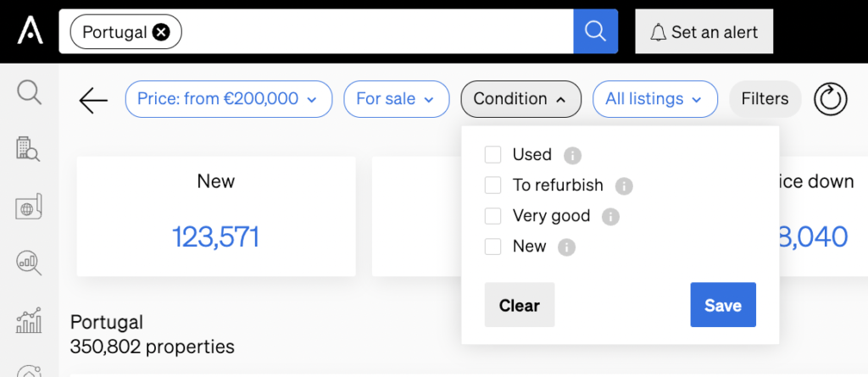Viewport: 868px width, 377px height.
Task: Open the chart analysis magnifier sidebar icon
Action: pyautogui.click(x=29, y=263)
